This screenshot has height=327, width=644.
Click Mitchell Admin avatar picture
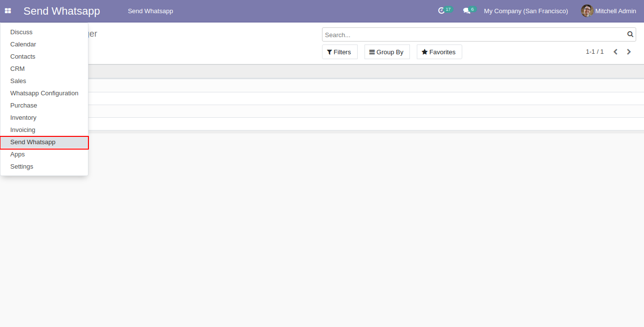click(587, 11)
